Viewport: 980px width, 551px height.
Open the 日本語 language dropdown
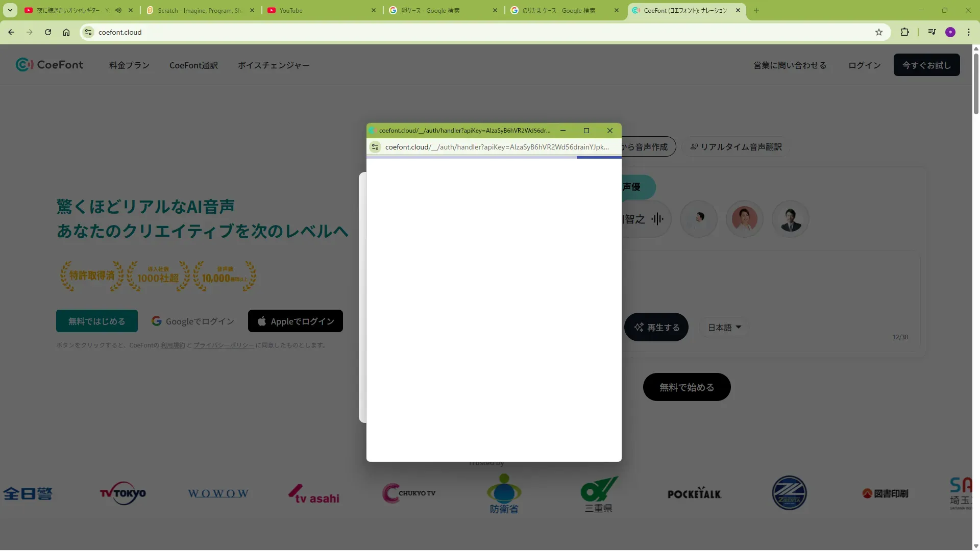coord(724,328)
